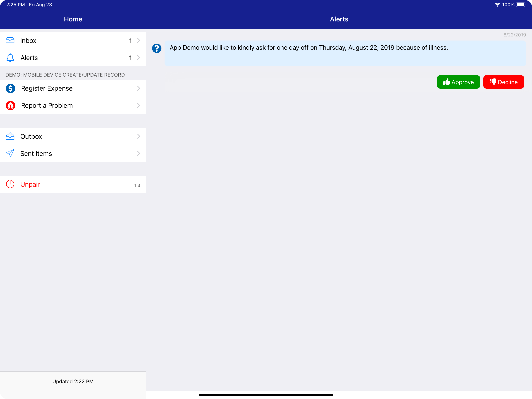532x399 pixels.
Task: Click the blue question mark alert icon
Action: click(157, 48)
